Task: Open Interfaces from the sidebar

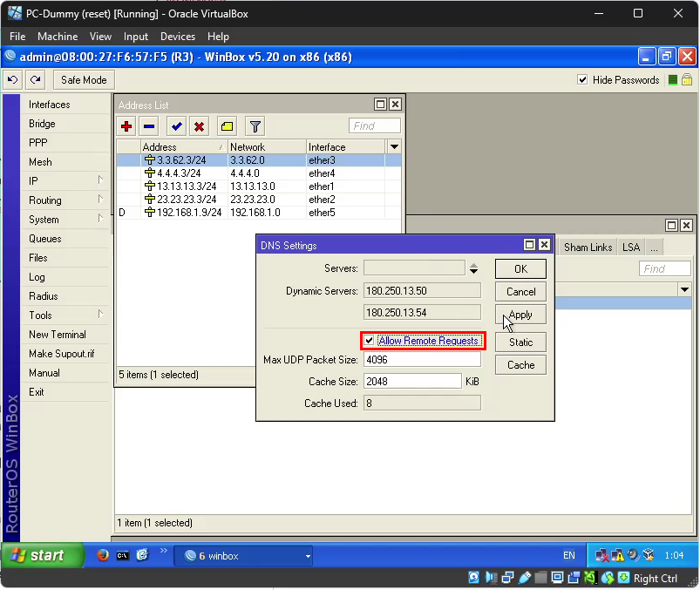Action: click(50, 105)
